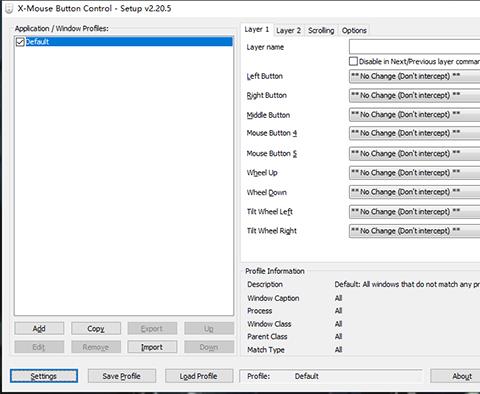
Task: Click the Load Profile button
Action: point(199,376)
